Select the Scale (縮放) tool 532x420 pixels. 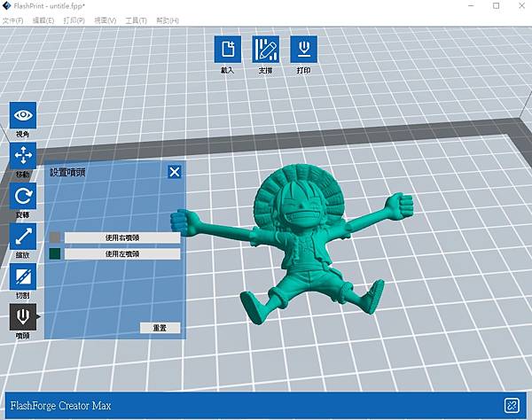click(23, 236)
